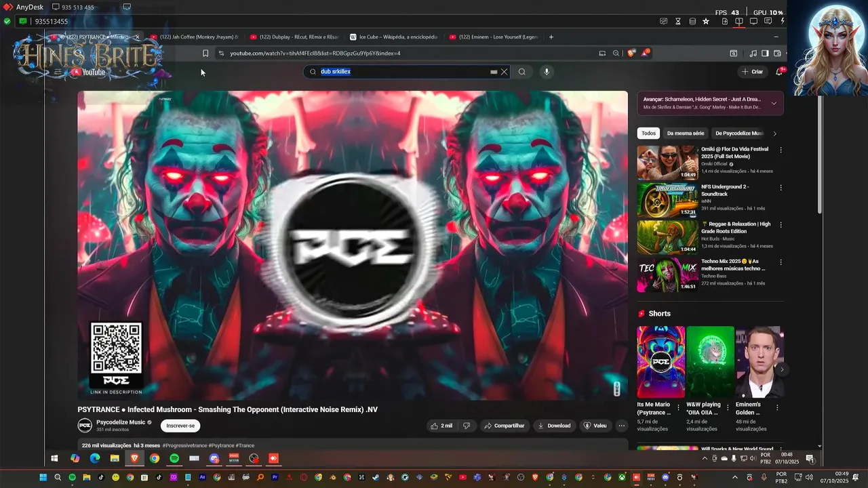Click the AnyDesk star favorite icon

pos(706,22)
